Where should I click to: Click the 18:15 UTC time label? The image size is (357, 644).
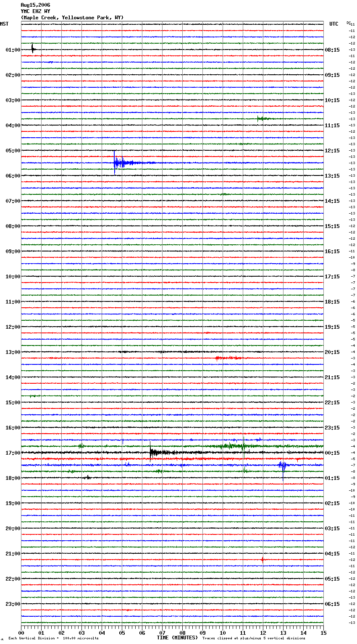332,302
